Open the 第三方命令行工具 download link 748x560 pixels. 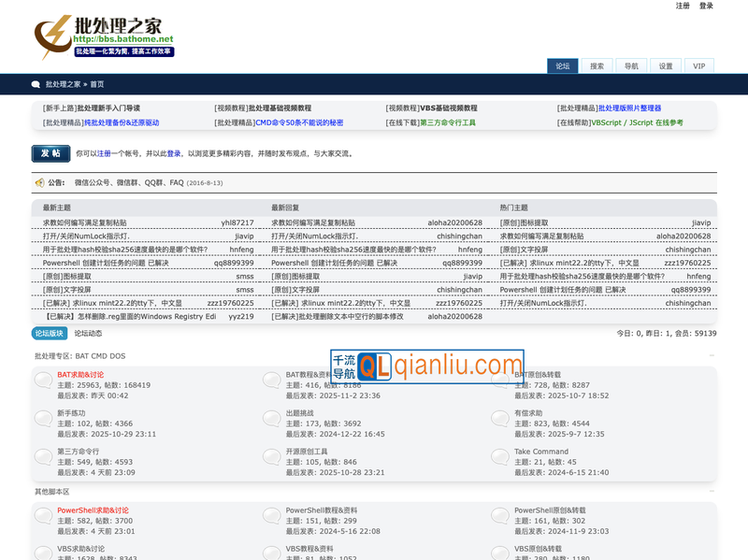coord(448,122)
